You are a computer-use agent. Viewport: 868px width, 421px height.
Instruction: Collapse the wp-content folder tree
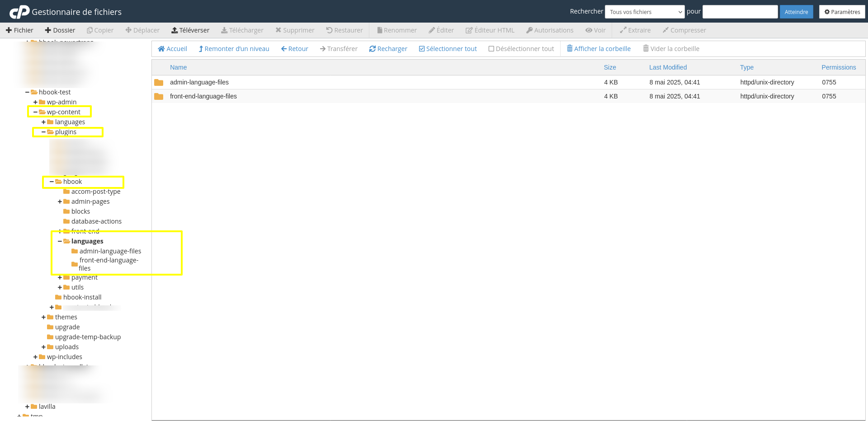pyautogui.click(x=34, y=112)
